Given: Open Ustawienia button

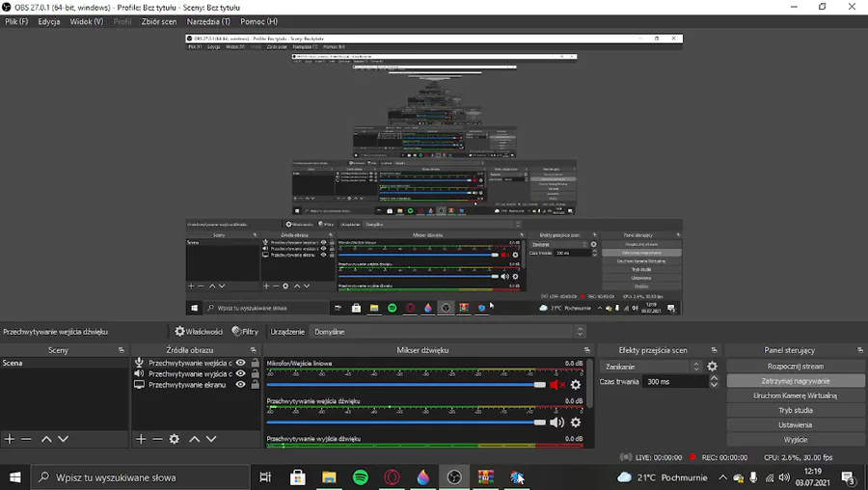Looking at the screenshot, I should 796,424.
